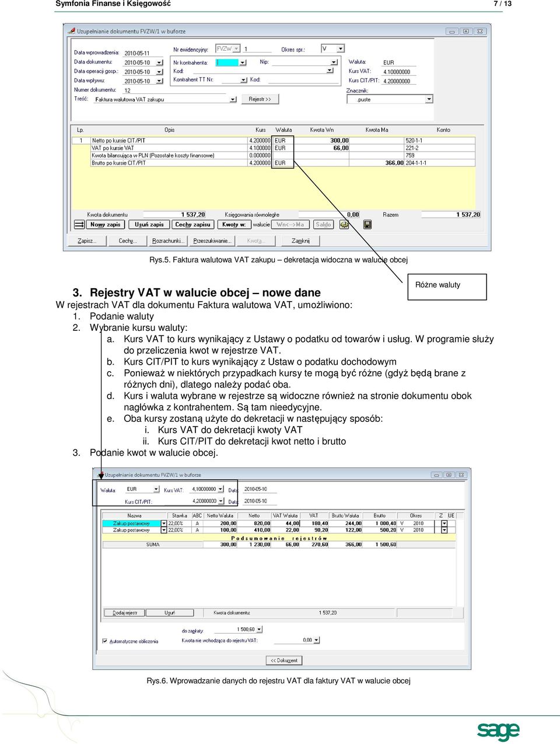Click the Rozrachunki... button
This screenshot has height=744, width=560.
[169, 240]
